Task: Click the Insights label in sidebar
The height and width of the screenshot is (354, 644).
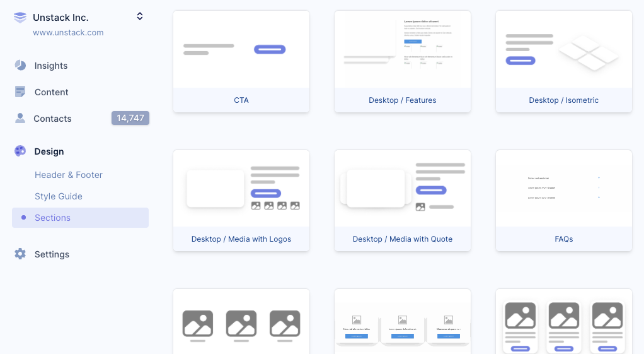Action: coord(51,66)
